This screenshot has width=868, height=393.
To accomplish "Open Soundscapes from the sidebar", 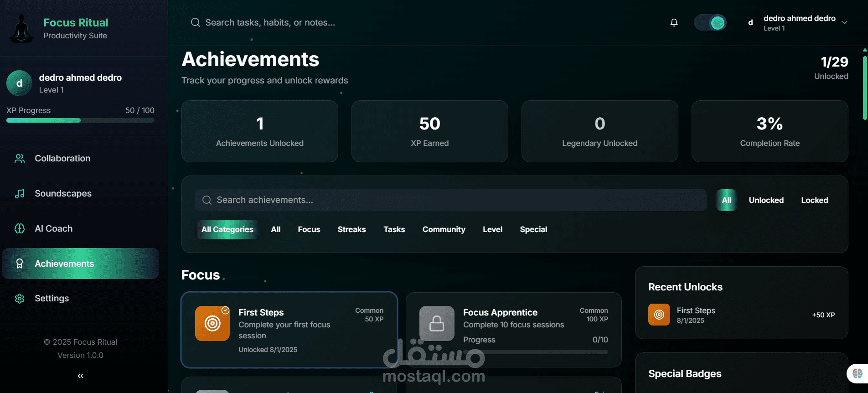I will (80, 193).
